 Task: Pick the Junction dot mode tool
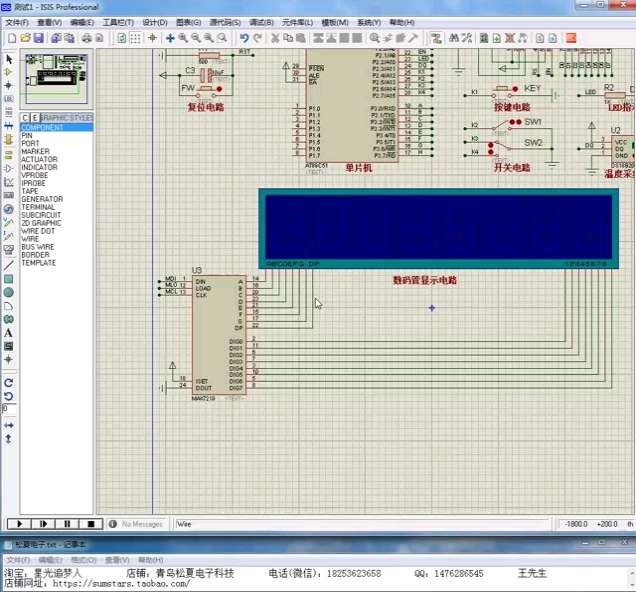pos(9,86)
